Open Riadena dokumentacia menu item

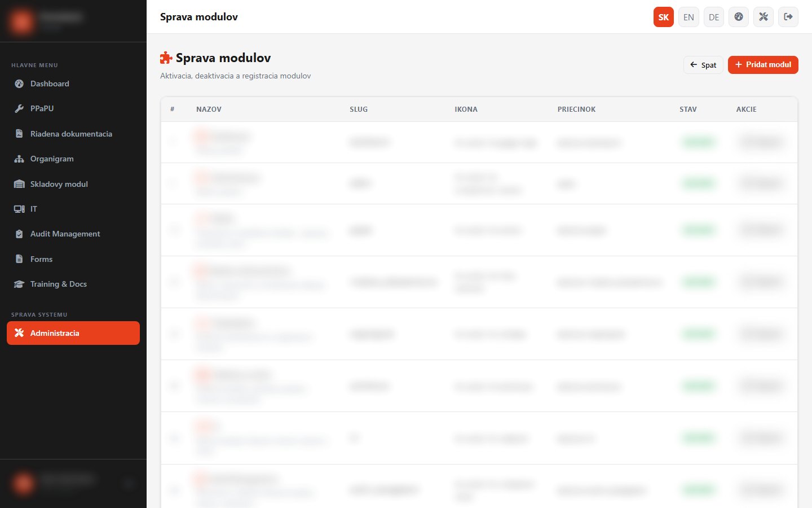tap(73, 134)
